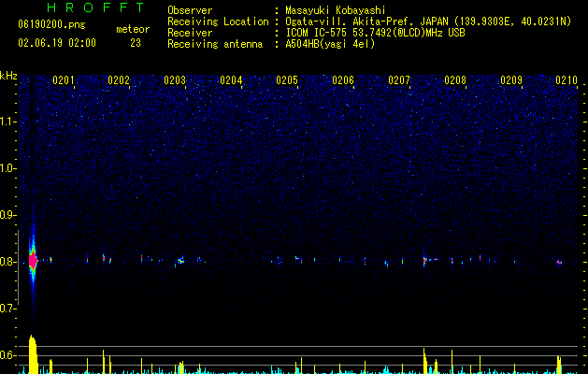Click the 'meteor' label
The image size is (588, 374).
133,29
